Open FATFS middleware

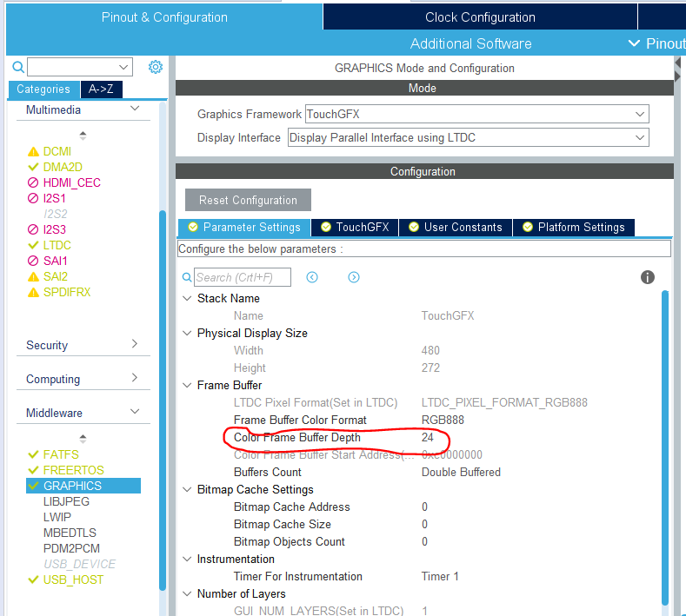61,454
